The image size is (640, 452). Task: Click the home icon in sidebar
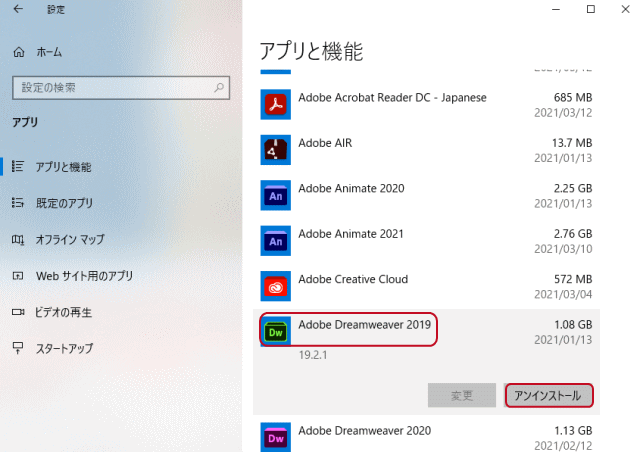tap(19, 52)
